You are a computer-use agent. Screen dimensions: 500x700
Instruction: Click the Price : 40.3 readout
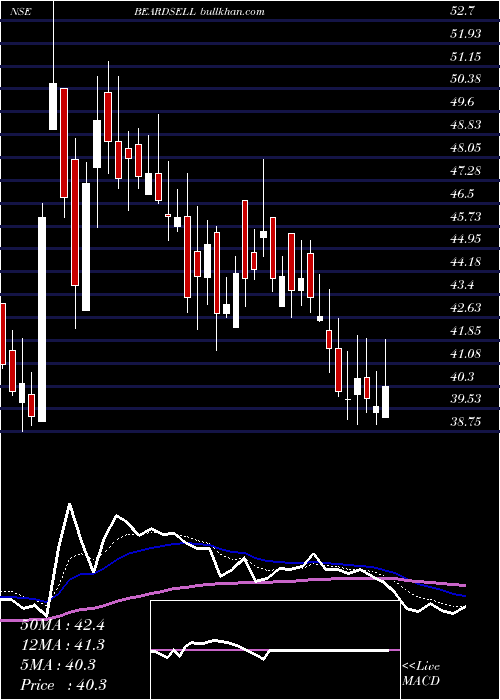pyautogui.click(x=63, y=685)
